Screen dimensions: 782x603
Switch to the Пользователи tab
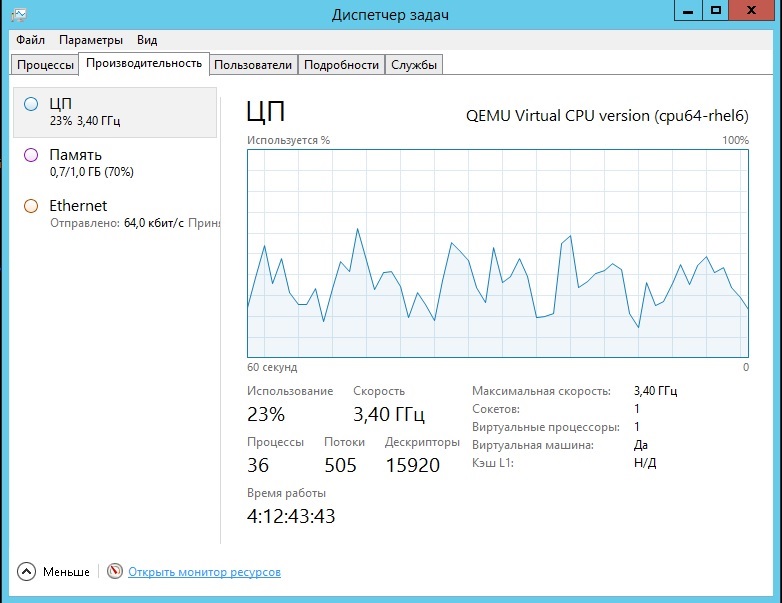253,65
